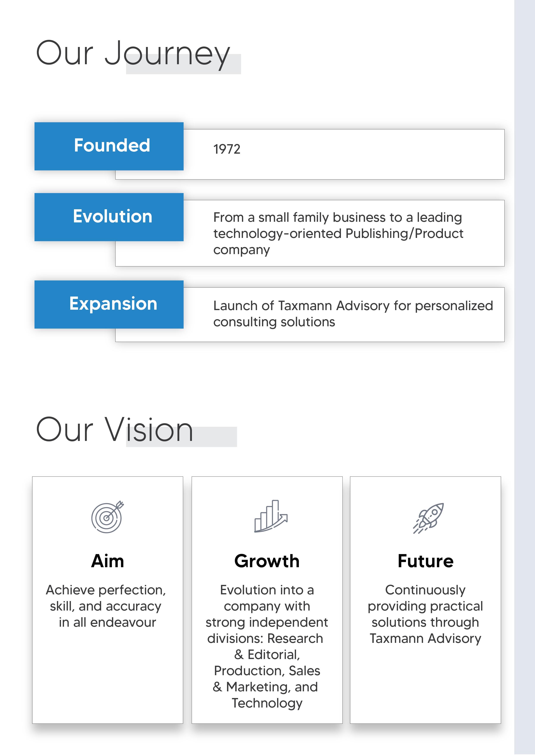Click the gray highlight behind Journey
This screenshot has height=756, width=535.
coord(184,64)
